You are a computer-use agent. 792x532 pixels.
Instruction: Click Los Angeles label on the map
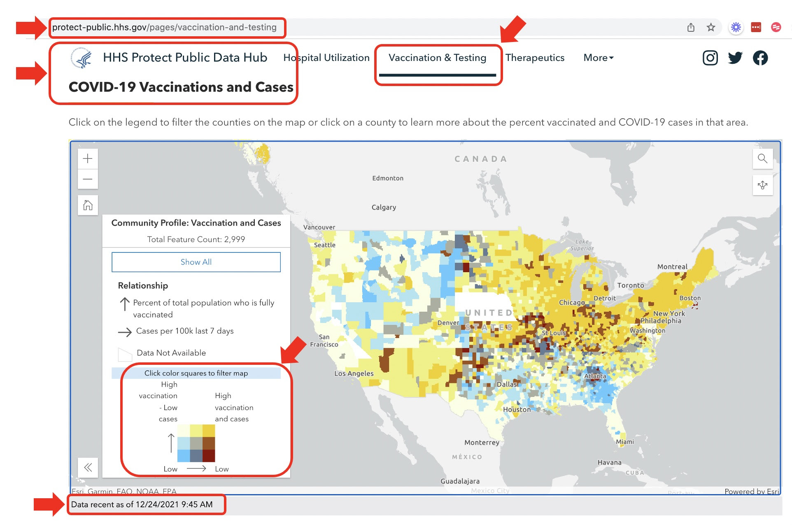click(354, 373)
